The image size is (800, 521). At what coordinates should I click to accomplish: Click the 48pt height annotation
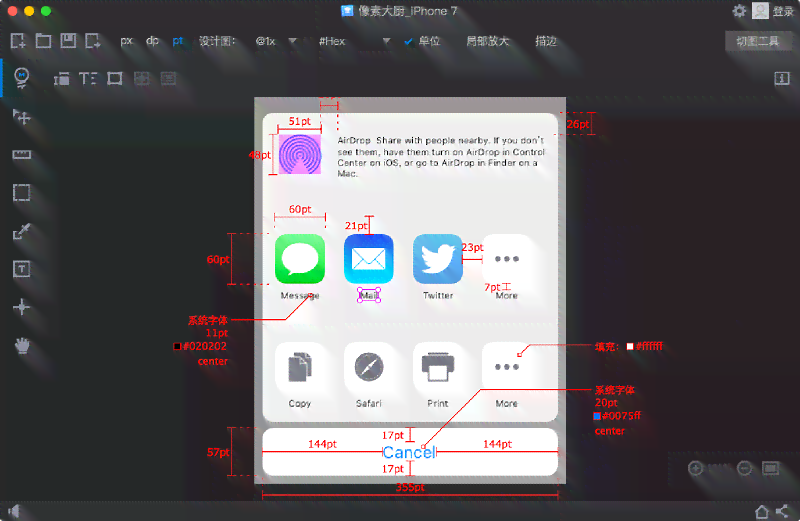click(x=260, y=155)
